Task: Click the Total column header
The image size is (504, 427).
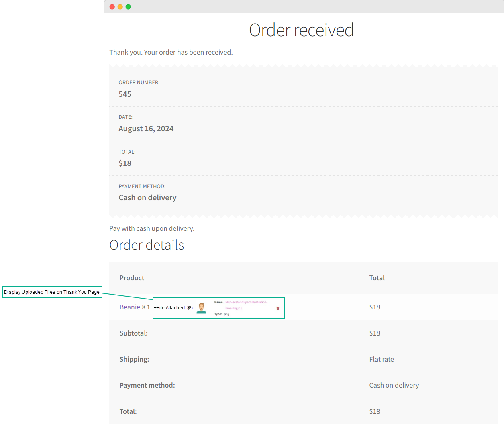Action: 376,277
